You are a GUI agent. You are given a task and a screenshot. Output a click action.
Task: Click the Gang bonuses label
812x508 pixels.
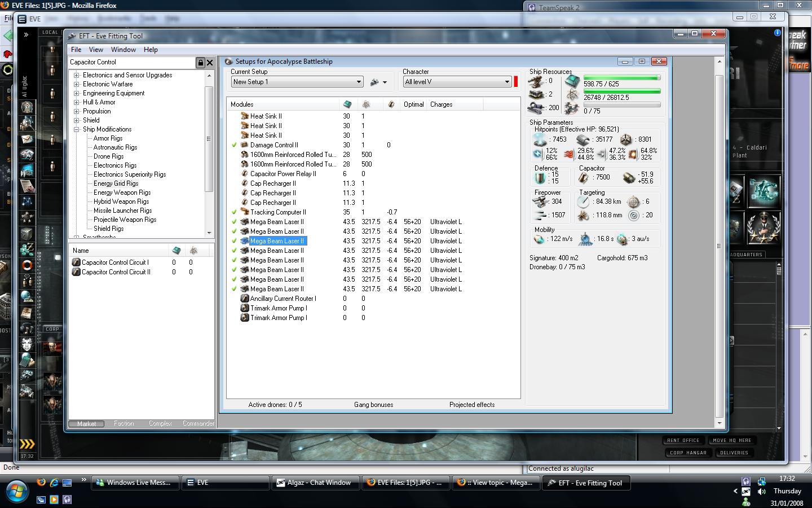coord(374,405)
